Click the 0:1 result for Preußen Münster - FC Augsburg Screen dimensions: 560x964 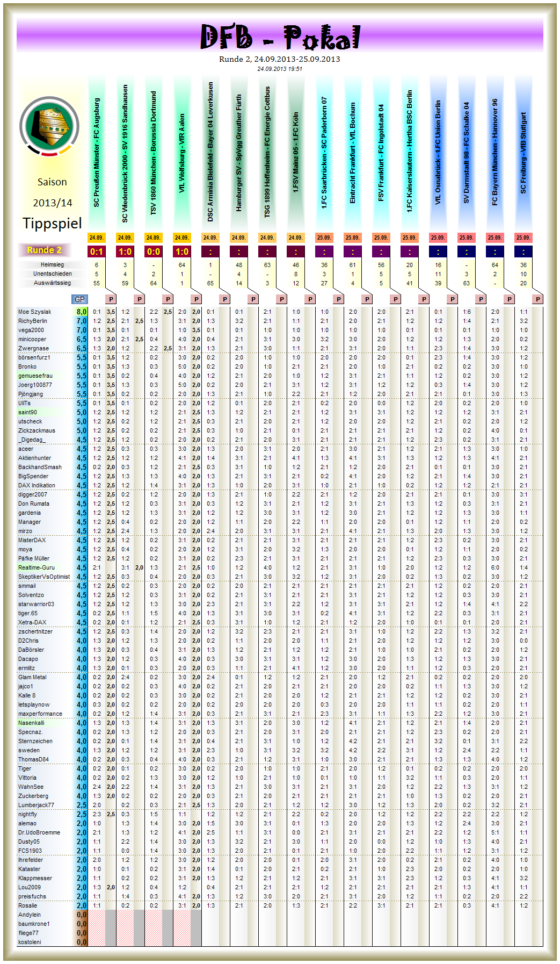click(x=97, y=251)
